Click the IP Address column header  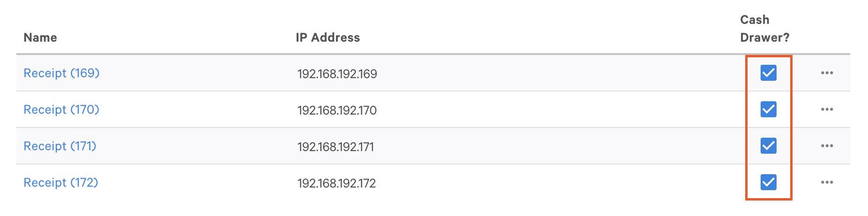328,38
